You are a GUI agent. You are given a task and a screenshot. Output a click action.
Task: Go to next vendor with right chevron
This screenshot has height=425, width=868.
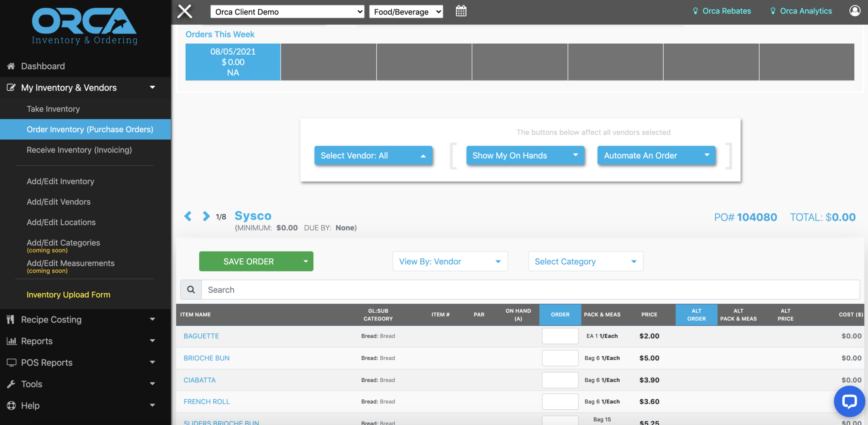[x=206, y=216]
